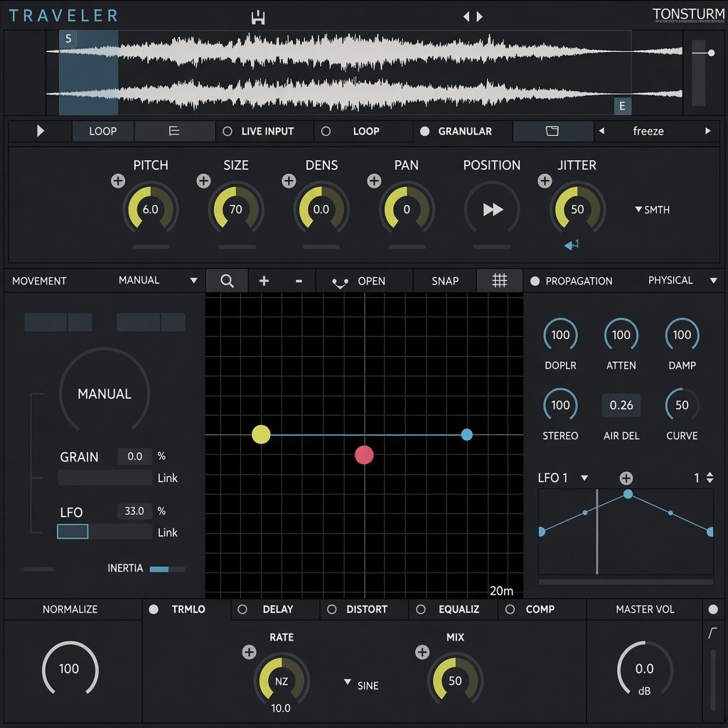Click the SNAP button
Viewport: 728px width, 728px height.
[445, 281]
